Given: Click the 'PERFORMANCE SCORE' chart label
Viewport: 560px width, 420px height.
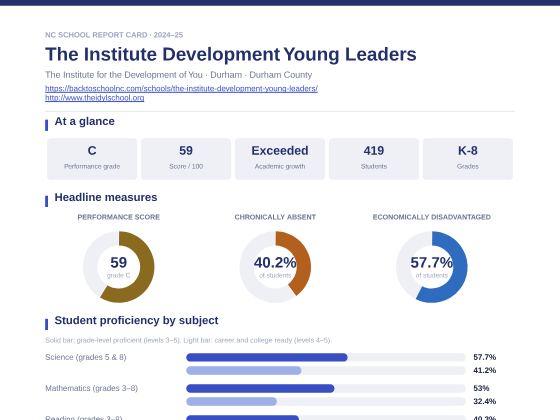Looking at the screenshot, I should pyautogui.click(x=119, y=217).
